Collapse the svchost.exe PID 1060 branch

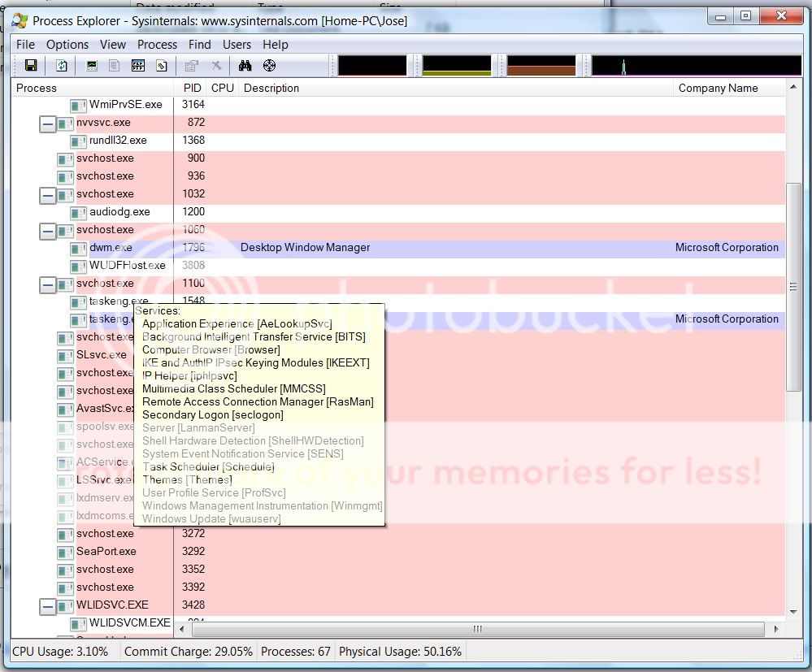point(48,231)
